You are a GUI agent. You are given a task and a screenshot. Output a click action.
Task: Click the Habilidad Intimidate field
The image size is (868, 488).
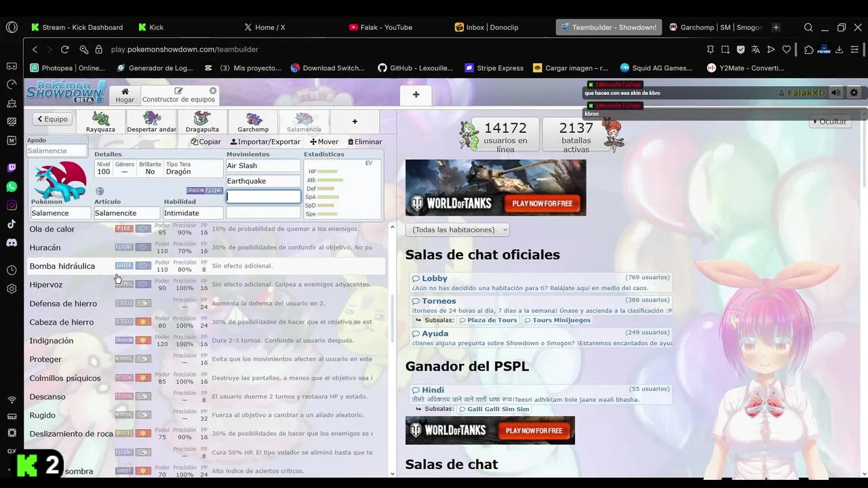point(193,213)
